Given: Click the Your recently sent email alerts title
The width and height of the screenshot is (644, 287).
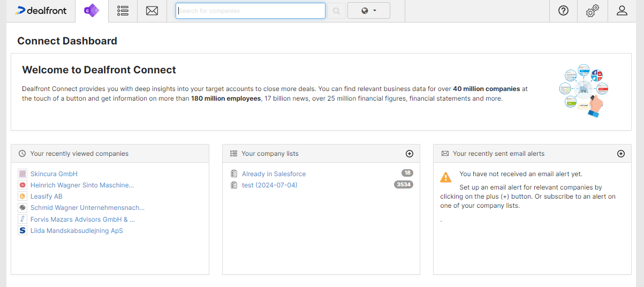Looking at the screenshot, I should pos(498,154).
